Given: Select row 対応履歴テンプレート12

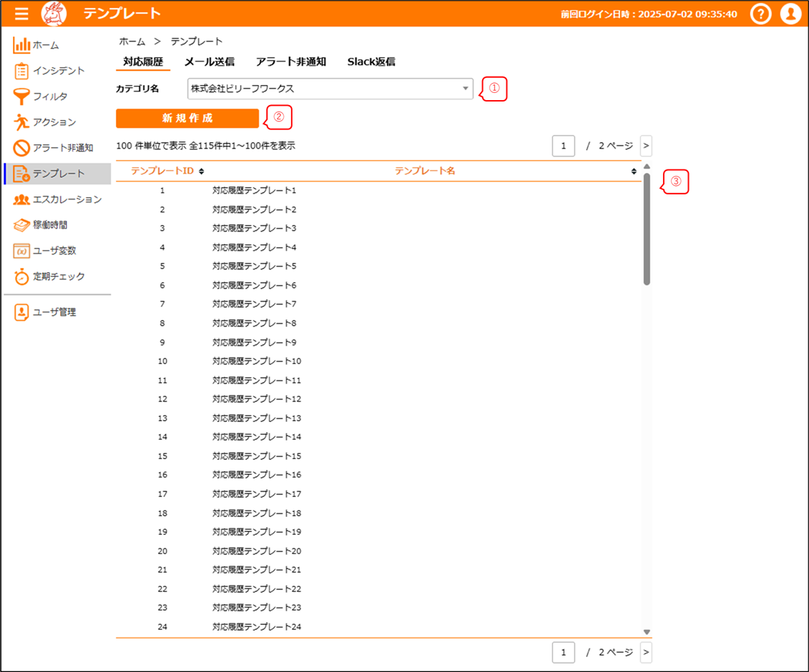Looking at the screenshot, I should 378,399.
